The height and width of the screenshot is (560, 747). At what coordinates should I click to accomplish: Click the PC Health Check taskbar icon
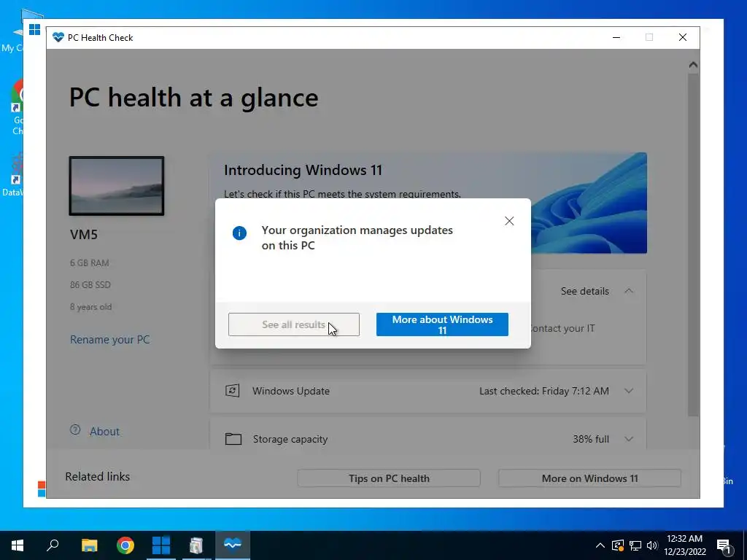[x=233, y=545]
